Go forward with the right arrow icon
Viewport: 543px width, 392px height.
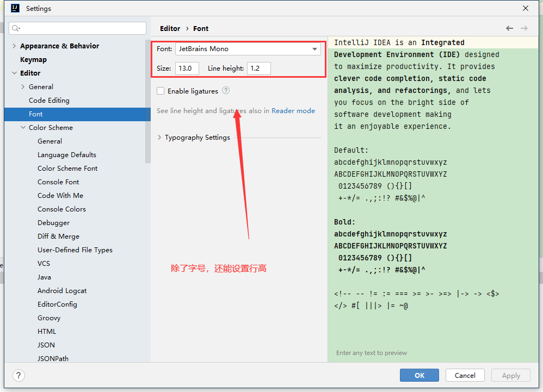(525, 28)
